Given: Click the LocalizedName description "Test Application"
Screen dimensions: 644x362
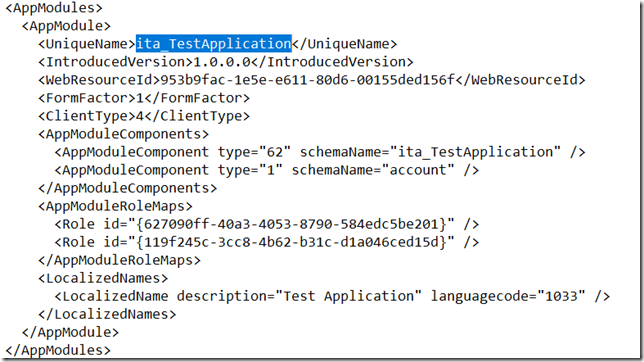Looking at the screenshot, I should coord(299,296).
